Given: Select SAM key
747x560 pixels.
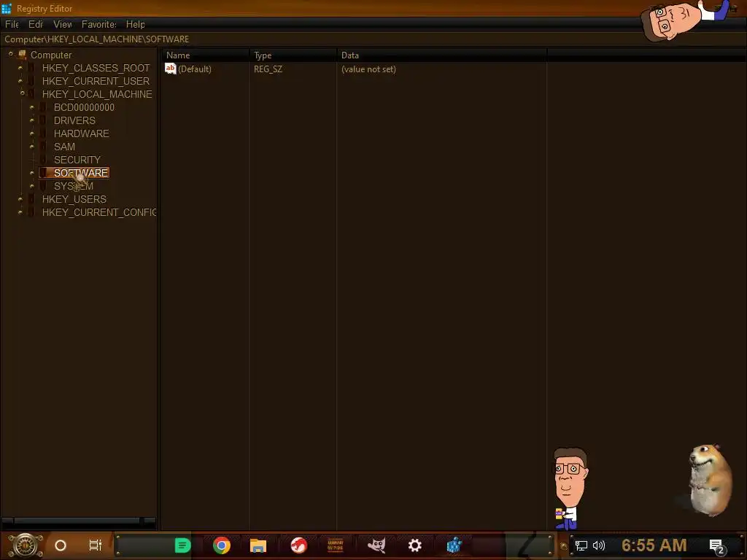Looking at the screenshot, I should (x=64, y=147).
